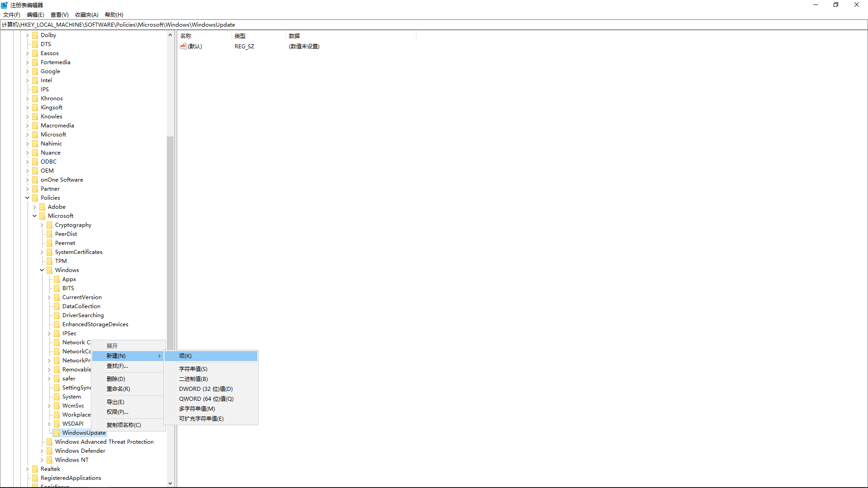Click the WindowsUpdate key folder icon
The width and height of the screenshot is (868, 488).
[57, 432]
